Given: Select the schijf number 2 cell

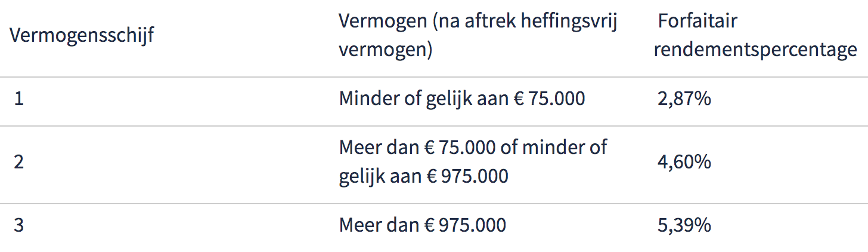Looking at the screenshot, I should click(x=19, y=161).
